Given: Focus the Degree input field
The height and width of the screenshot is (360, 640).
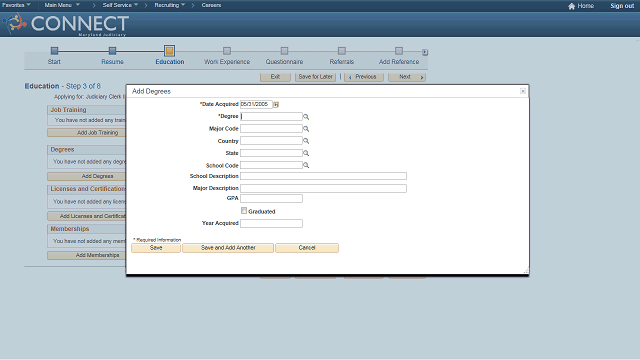Looking at the screenshot, I should 271,117.
